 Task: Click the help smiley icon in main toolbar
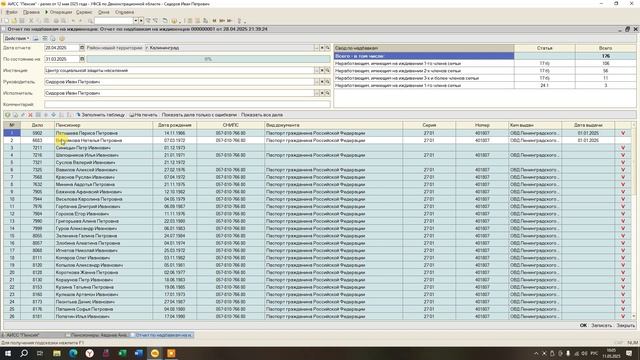pos(174,20)
